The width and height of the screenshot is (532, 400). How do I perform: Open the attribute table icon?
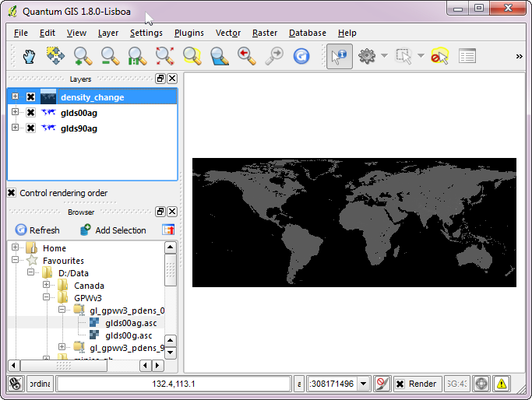(x=467, y=56)
